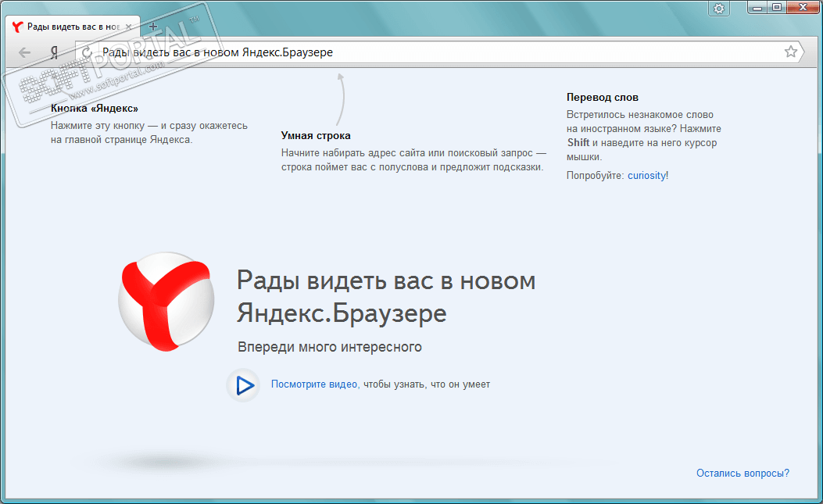This screenshot has height=504, width=823.
Task: Open the 'Посмотрите видео' link
Action: (x=313, y=384)
